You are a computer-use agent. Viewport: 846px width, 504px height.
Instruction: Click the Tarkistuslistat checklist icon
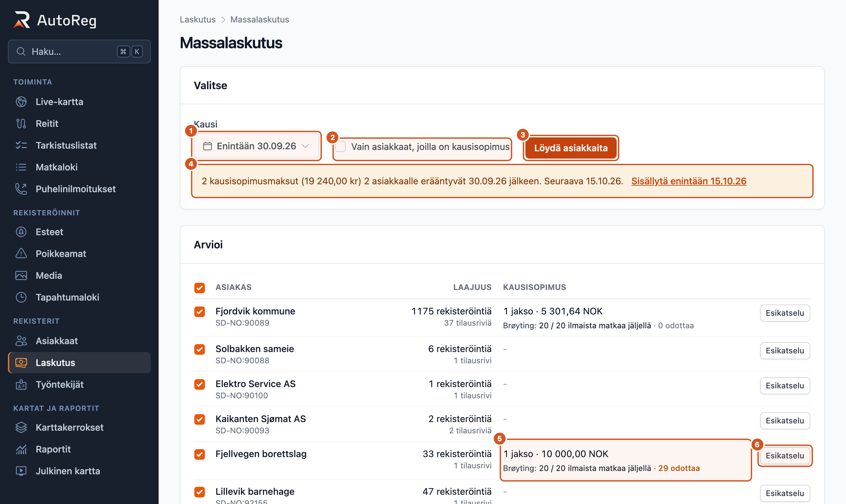click(x=21, y=145)
